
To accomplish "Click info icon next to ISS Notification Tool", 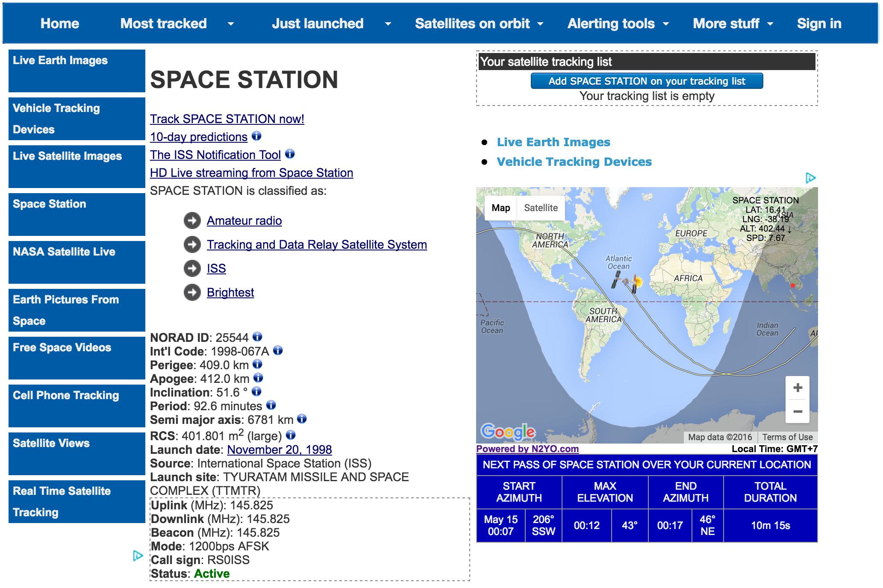I will [290, 154].
